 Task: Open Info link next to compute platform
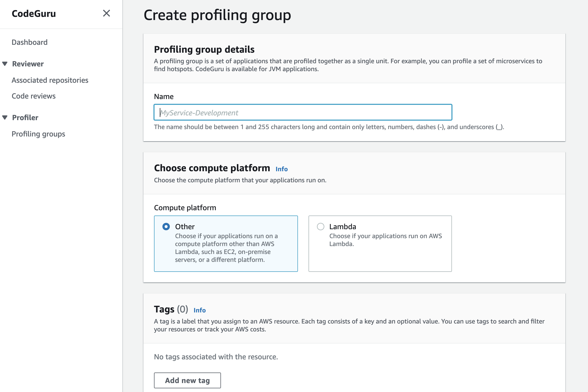(281, 169)
